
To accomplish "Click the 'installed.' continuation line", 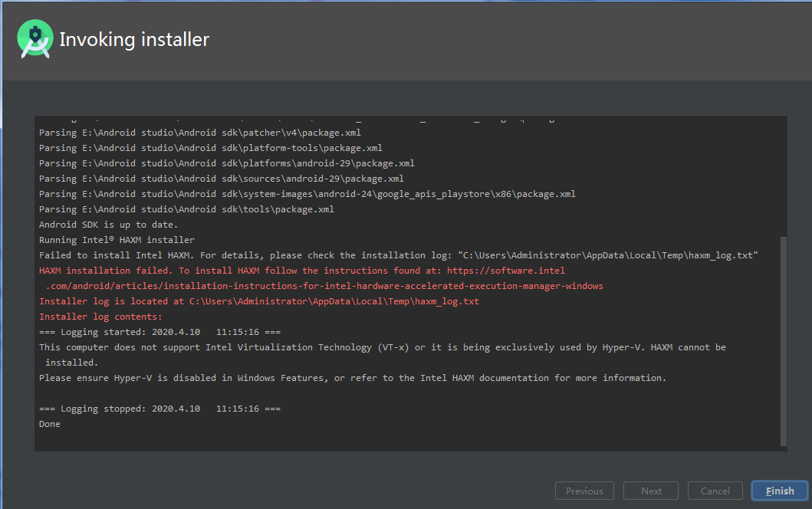I will point(71,363).
